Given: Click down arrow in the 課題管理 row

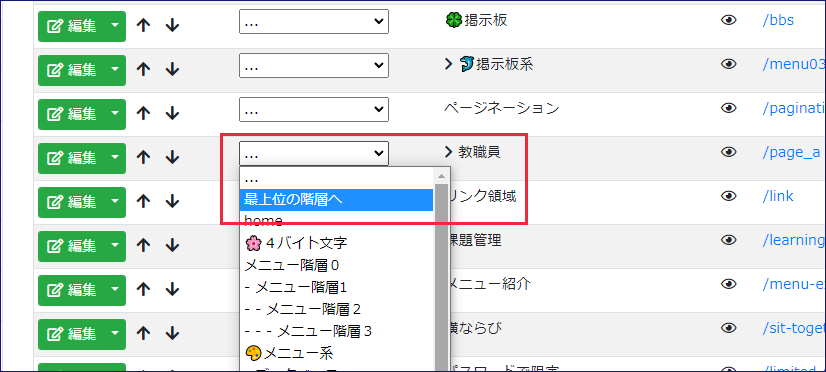Looking at the screenshot, I should click(x=172, y=246).
